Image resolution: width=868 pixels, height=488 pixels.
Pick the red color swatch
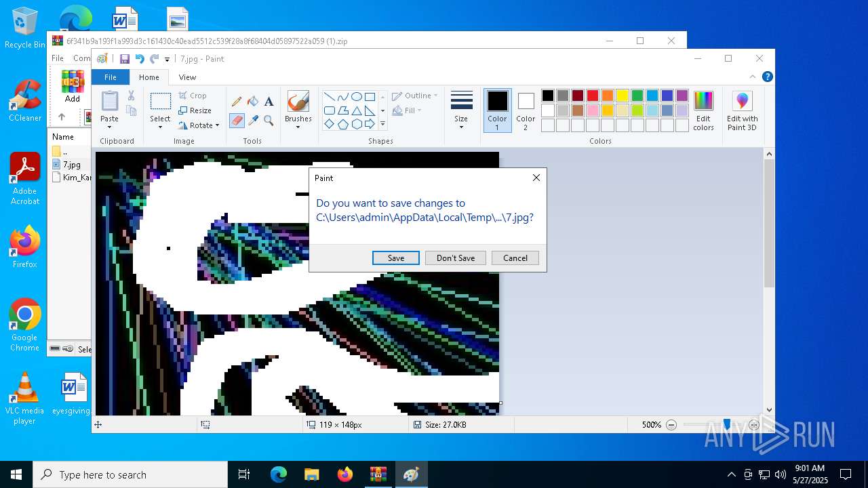tap(593, 96)
